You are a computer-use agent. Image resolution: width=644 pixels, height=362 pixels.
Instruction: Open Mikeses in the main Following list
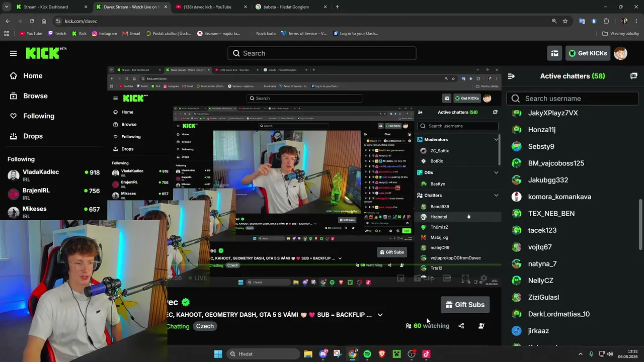(54, 212)
